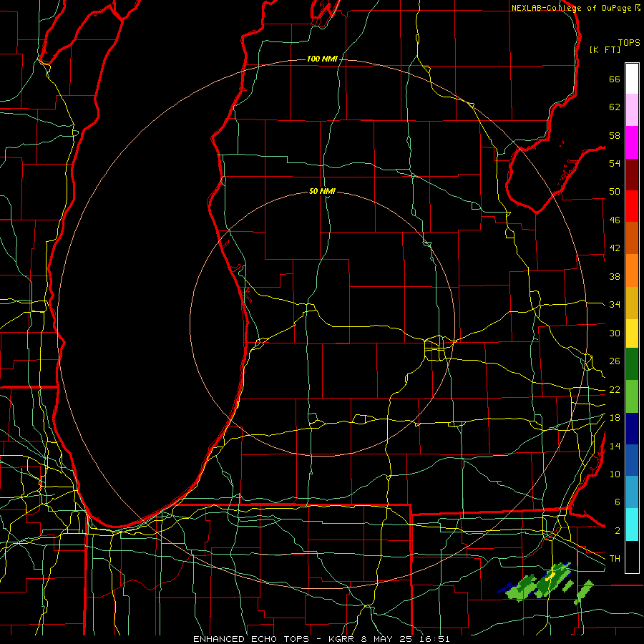Click the burnt orange legend swatch

(x=632, y=238)
